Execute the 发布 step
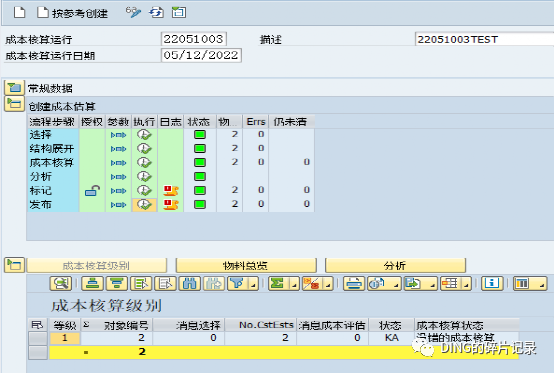The height and width of the screenshot is (373, 554). coord(145,205)
